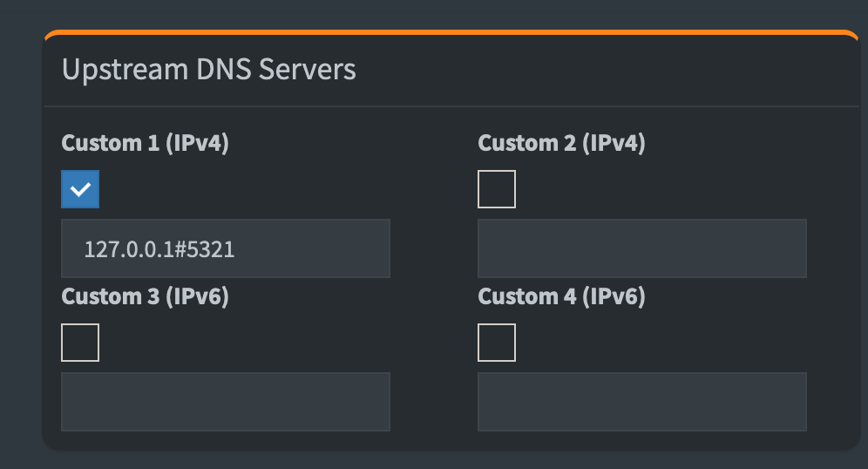Check the Custom 4 (IPv6) box
The height and width of the screenshot is (469, 868).
[x=497, y=343]
